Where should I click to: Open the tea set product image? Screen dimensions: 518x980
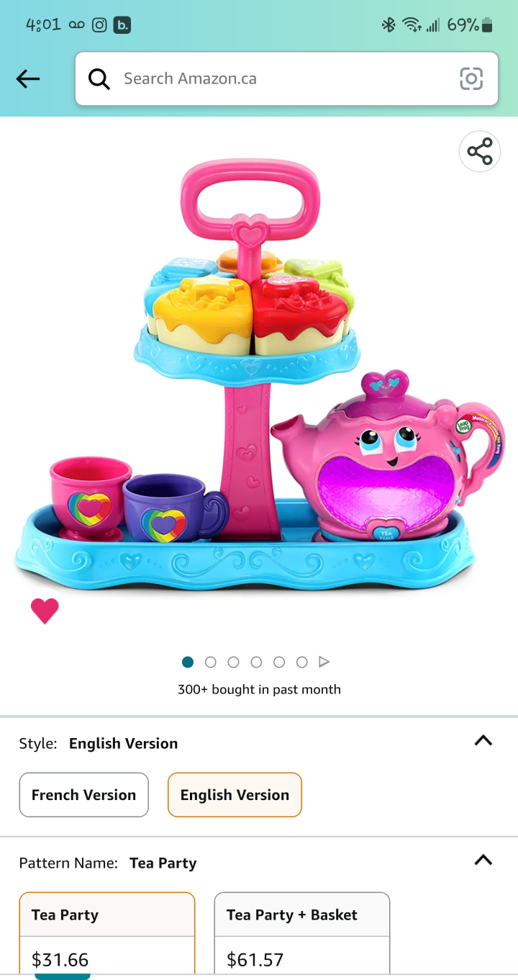259,373
